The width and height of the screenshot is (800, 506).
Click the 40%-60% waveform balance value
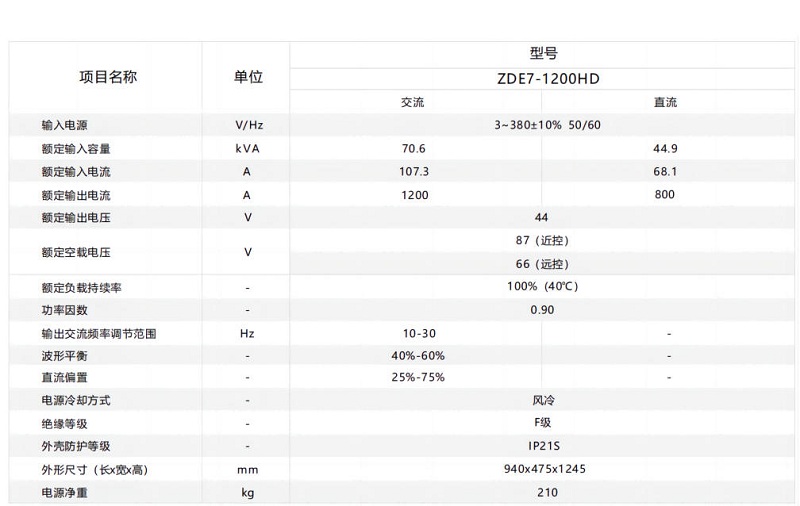(x=417, y=355)
